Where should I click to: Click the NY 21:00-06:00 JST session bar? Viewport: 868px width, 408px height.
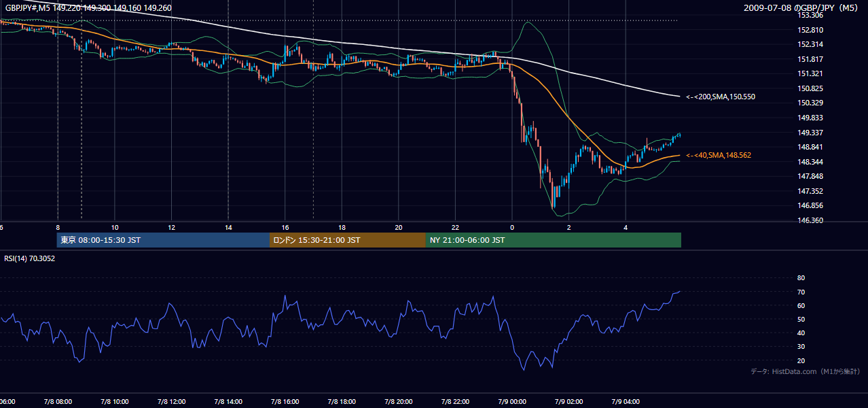(554, 240)
